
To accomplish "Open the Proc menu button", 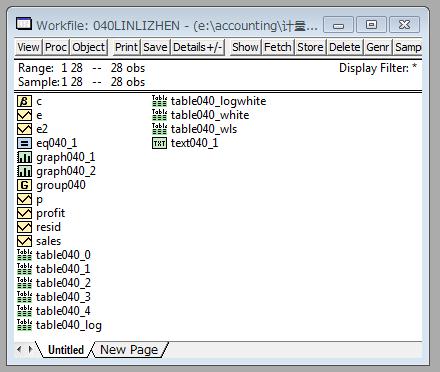I will click(56, 47).
